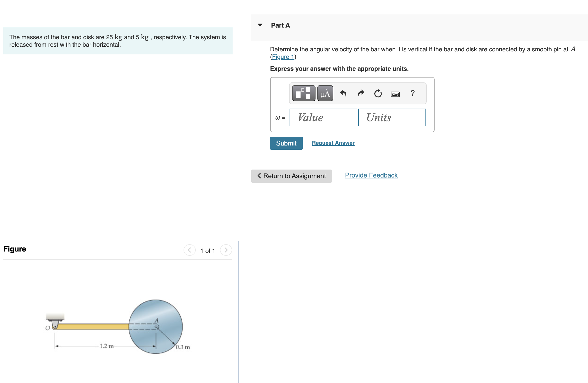Go to previous figure arrow
Image resolution: width=588 pixels, height=383 pixels.
pyautogui.click(x=189, y=250)
